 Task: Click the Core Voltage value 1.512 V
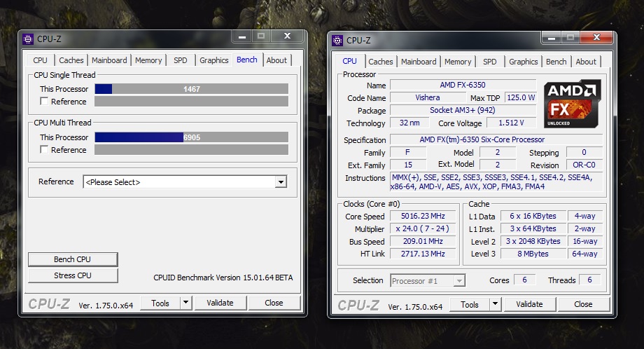[511, 123]
